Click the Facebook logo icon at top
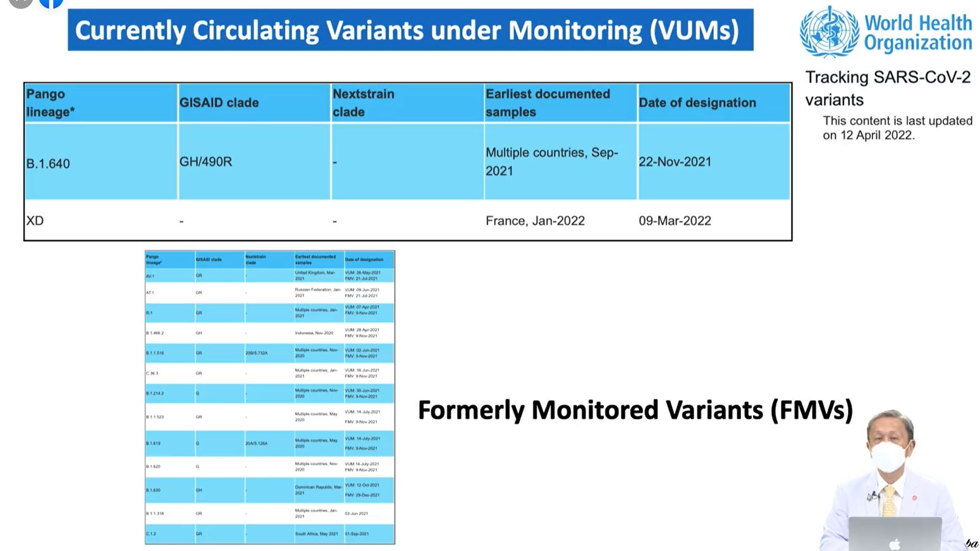The width and height of the screenshot is (980, 551). click(51, 3)
